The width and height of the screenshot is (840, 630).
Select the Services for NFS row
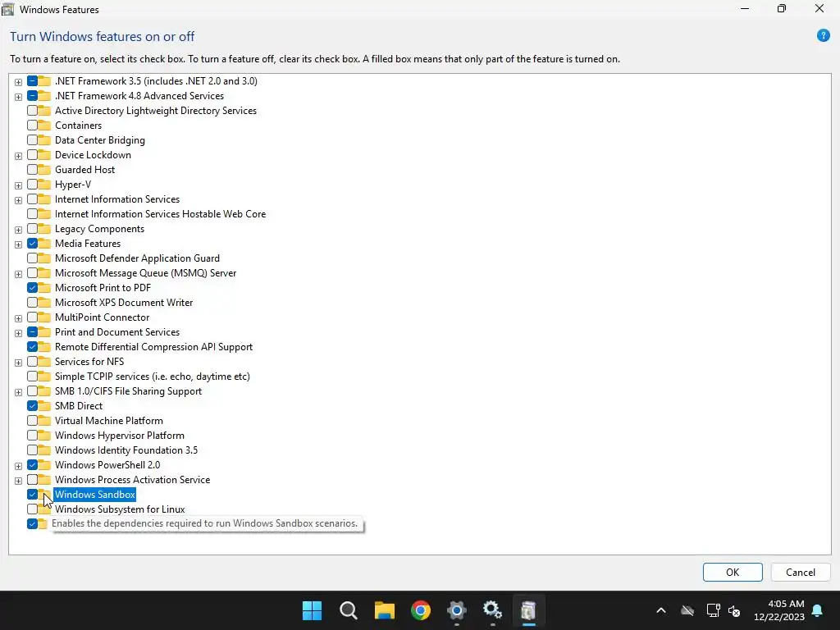(x=89, y=362)
